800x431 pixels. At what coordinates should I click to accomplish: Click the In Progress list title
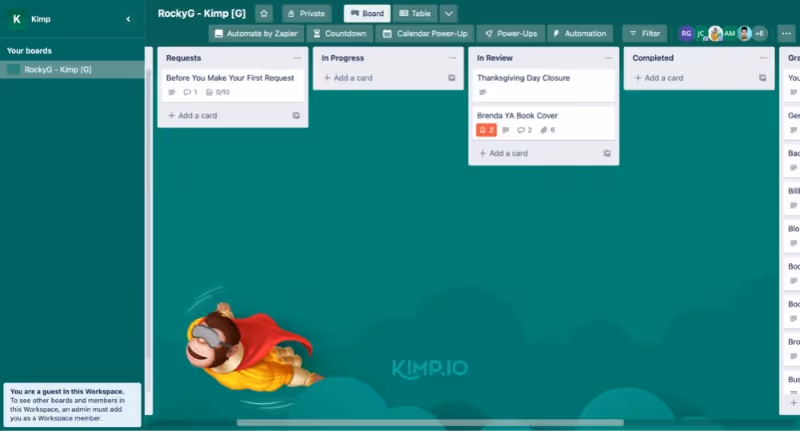point(343,58)
